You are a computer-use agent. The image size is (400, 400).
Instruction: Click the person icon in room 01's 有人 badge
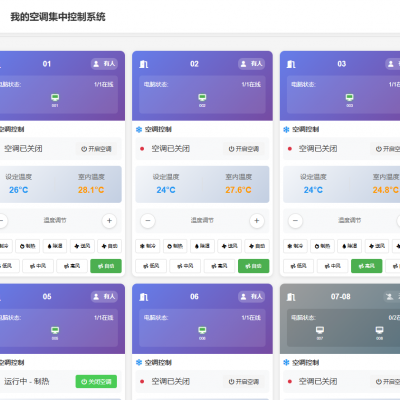96,64
